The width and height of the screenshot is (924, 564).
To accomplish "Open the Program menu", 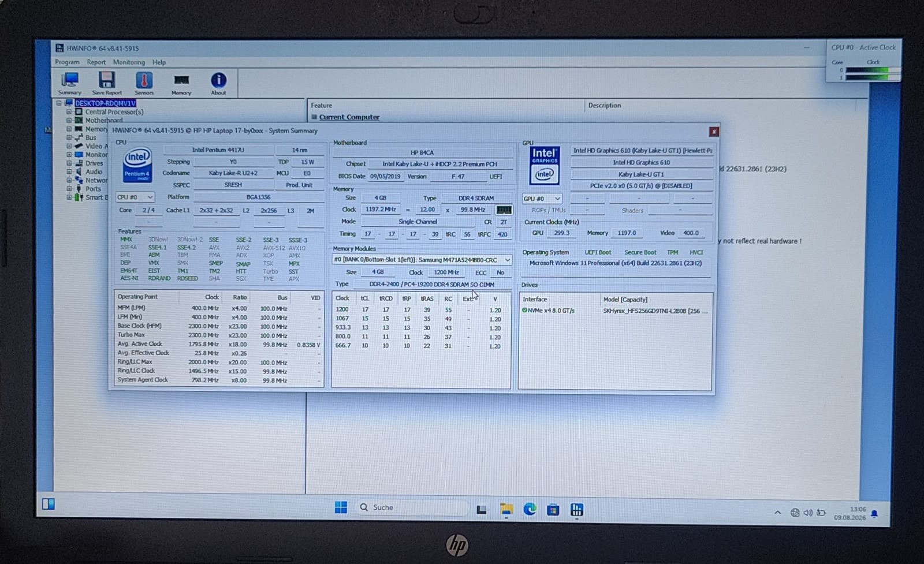I will (x=67, y=62).
